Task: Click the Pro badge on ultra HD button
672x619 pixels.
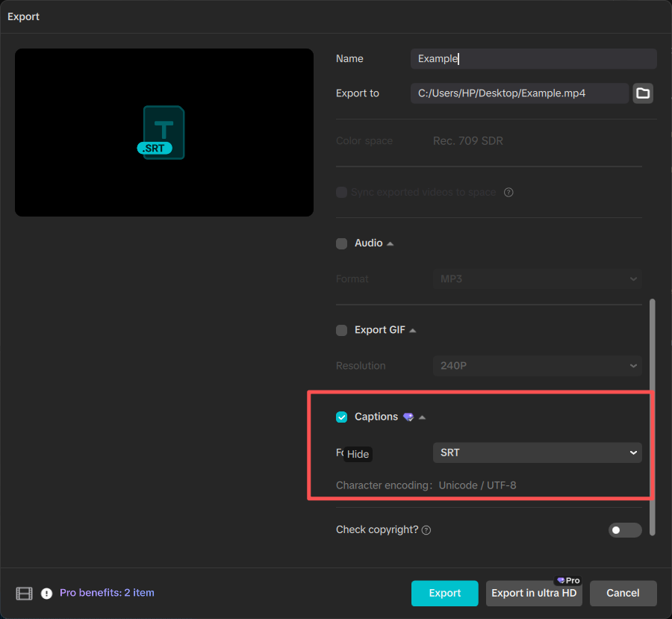Action: click(568, 580)
